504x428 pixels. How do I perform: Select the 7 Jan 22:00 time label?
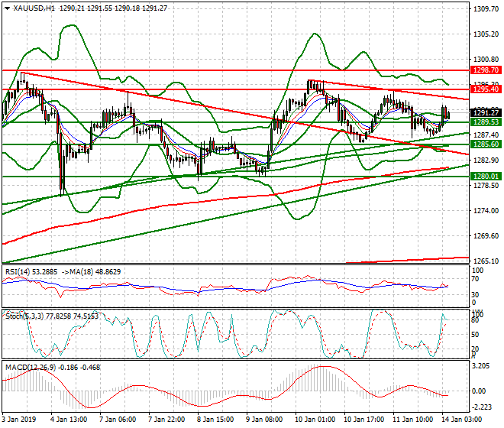tap(166, 420)
